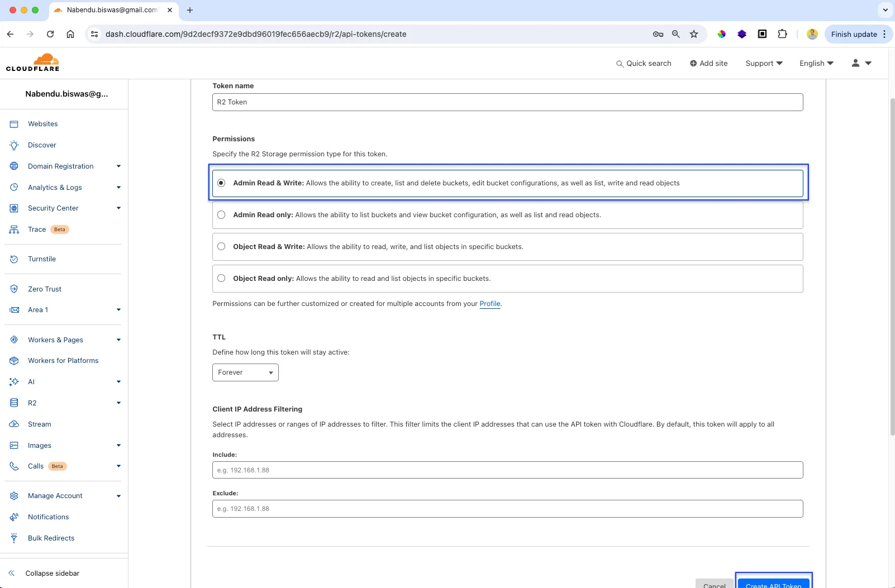Screen dimensions: 895x588
Task: Click the Manage Account gear icon
Action: [14, 496]
